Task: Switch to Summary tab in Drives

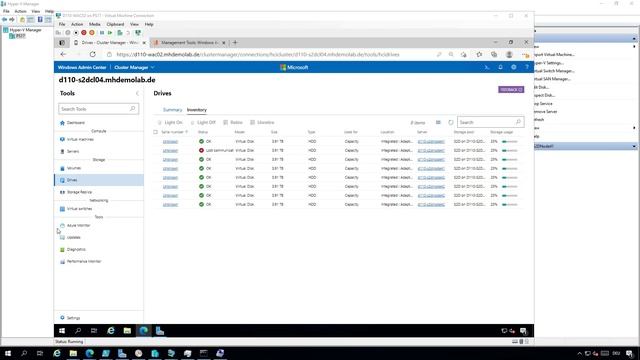Action: click(x=172, y=110)
